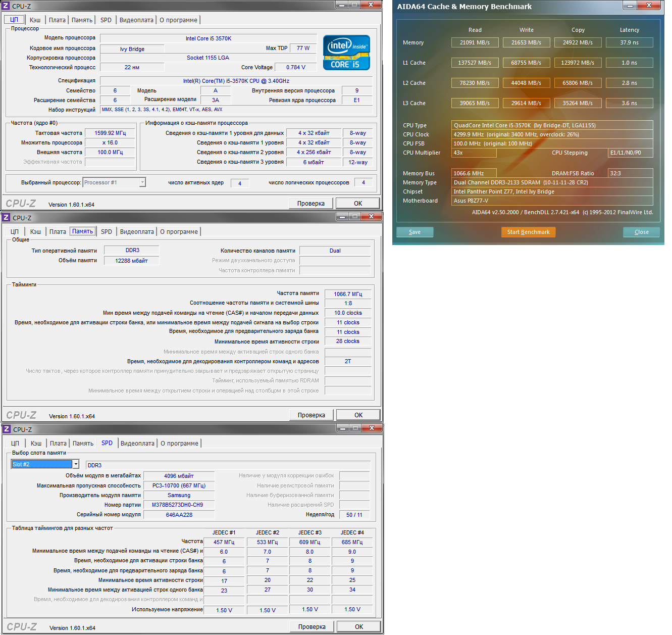672x635 pixels.
Task: Click the CPU-Z title icon of the SPD window
Action: (7, 429)
